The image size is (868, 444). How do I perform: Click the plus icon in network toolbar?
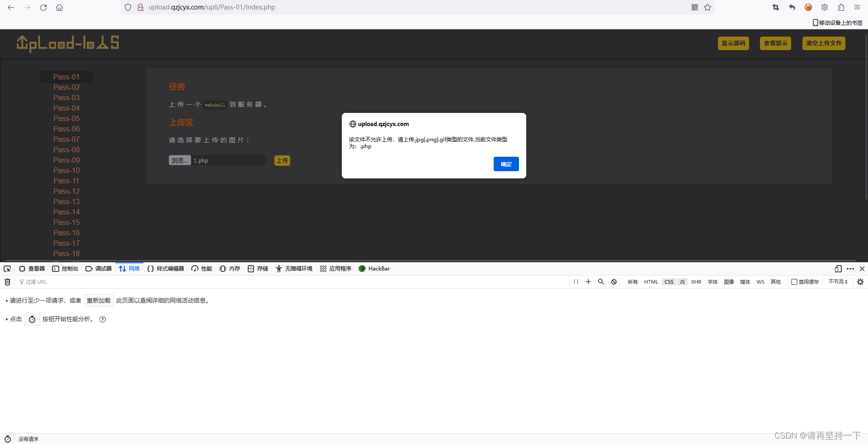pyautogui.click(x=588, y=282)
